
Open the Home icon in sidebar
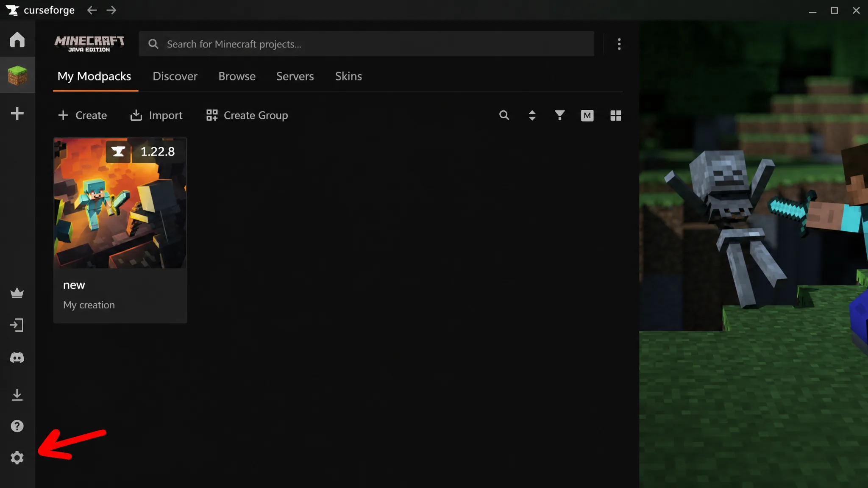tap(17, 40)
